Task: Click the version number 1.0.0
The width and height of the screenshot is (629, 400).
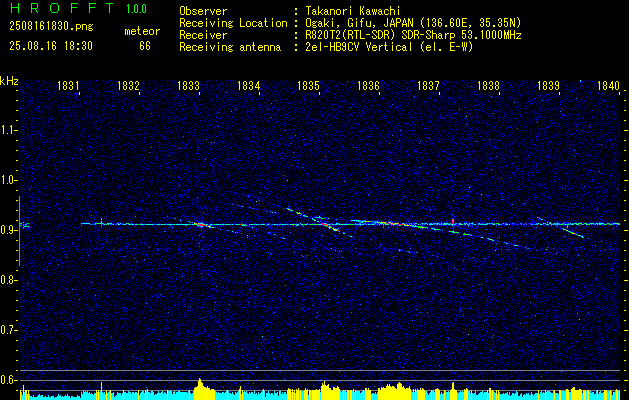Action: 136,9
